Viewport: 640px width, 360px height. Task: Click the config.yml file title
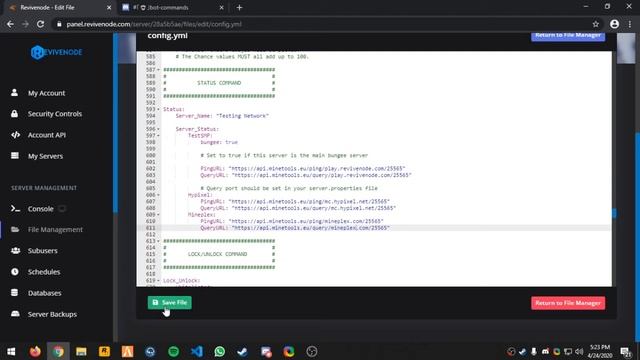point(167,36)
